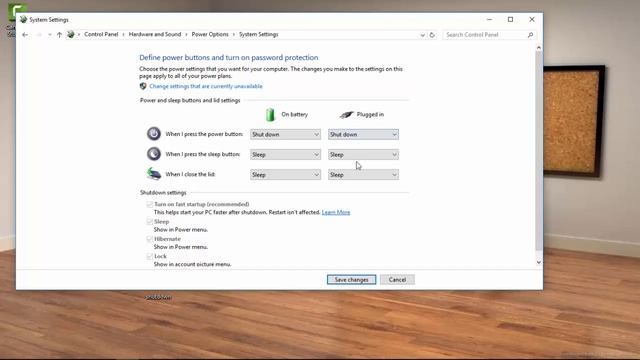Click the search magnifier icon
This screenshot has height=360, width=640.
(530, 35)
